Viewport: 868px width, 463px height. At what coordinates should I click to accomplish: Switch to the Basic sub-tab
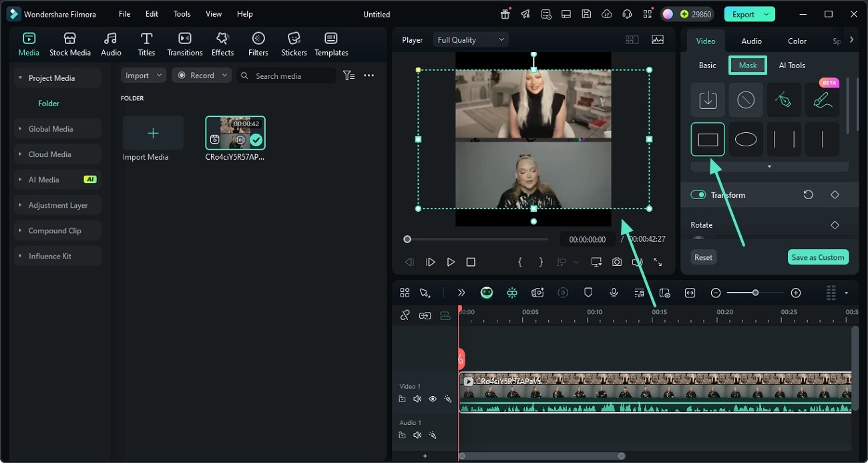pyautogui.click(x=707, y=65)
